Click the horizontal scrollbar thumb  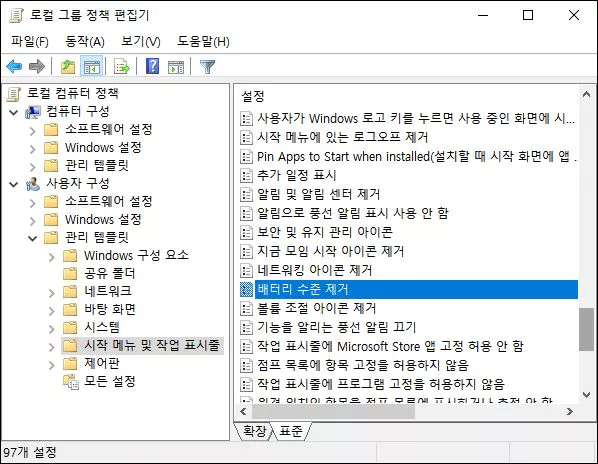(333, 411)
